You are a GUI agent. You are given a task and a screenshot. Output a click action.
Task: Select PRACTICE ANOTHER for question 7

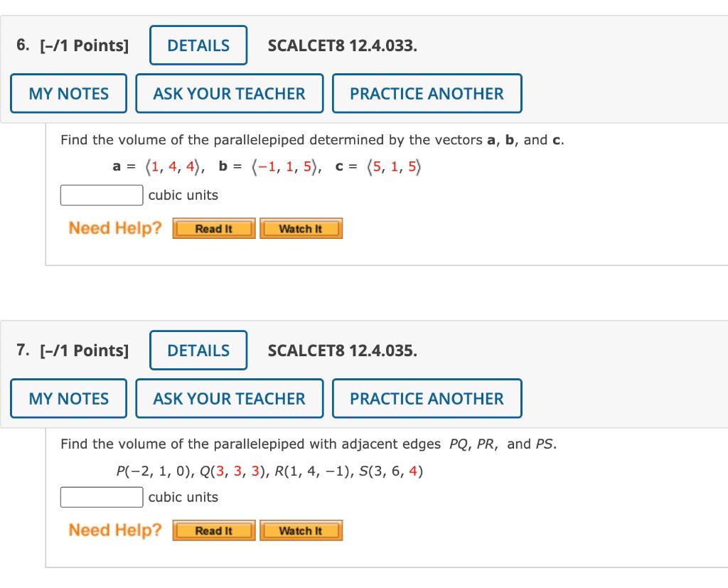point(427,398)
